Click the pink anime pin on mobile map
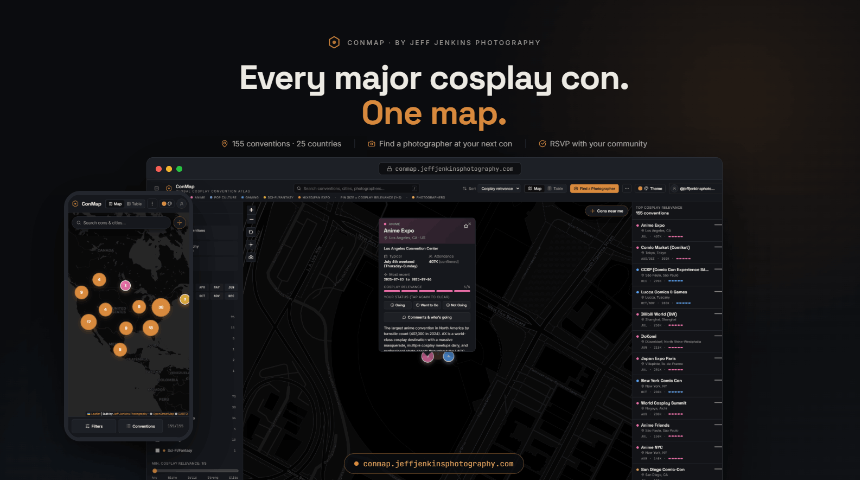This screenshot has width=868, height=488. (125, 285)
